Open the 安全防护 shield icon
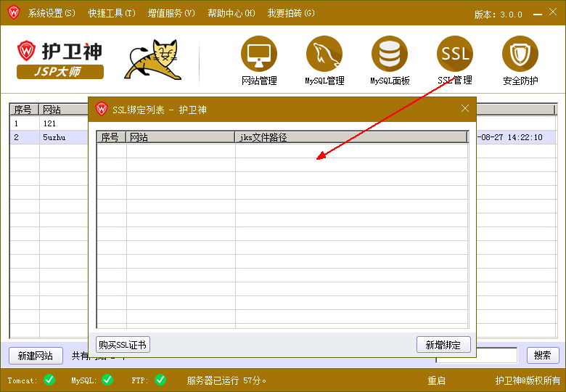The width and height of the screenshot is (566, 392). coord(520,54)
